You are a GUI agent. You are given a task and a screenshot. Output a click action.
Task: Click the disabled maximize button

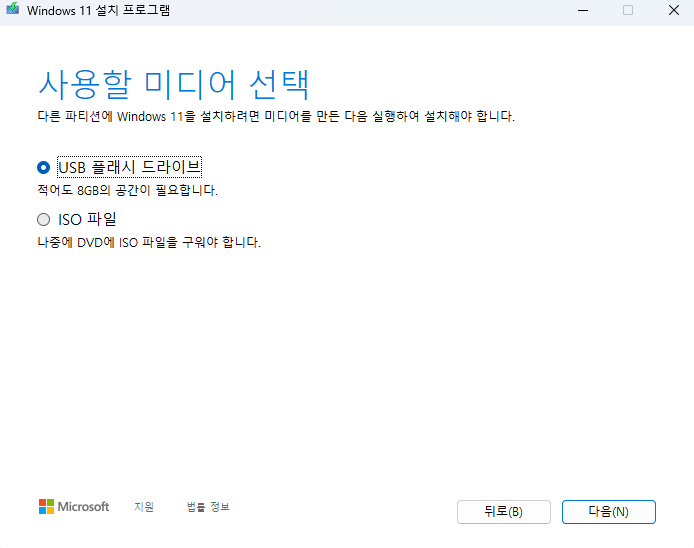(x=628, y=10)
